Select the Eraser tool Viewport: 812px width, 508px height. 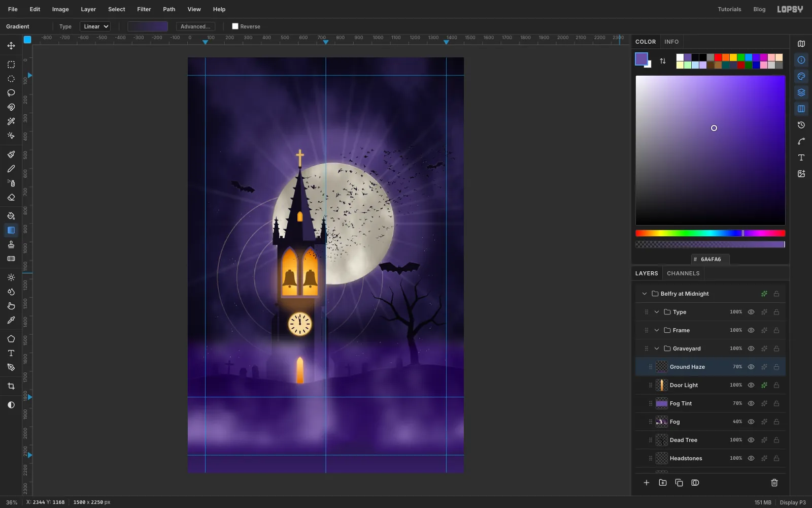[x=11, y=197]
